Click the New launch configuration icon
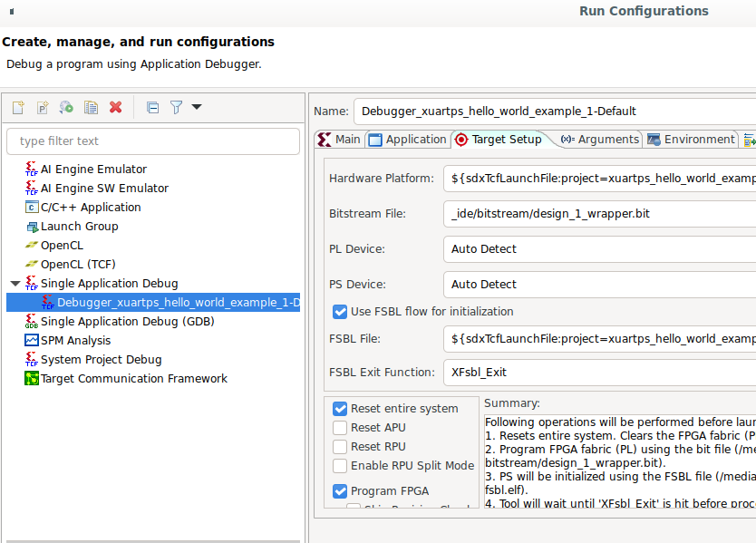 [18, 107]
